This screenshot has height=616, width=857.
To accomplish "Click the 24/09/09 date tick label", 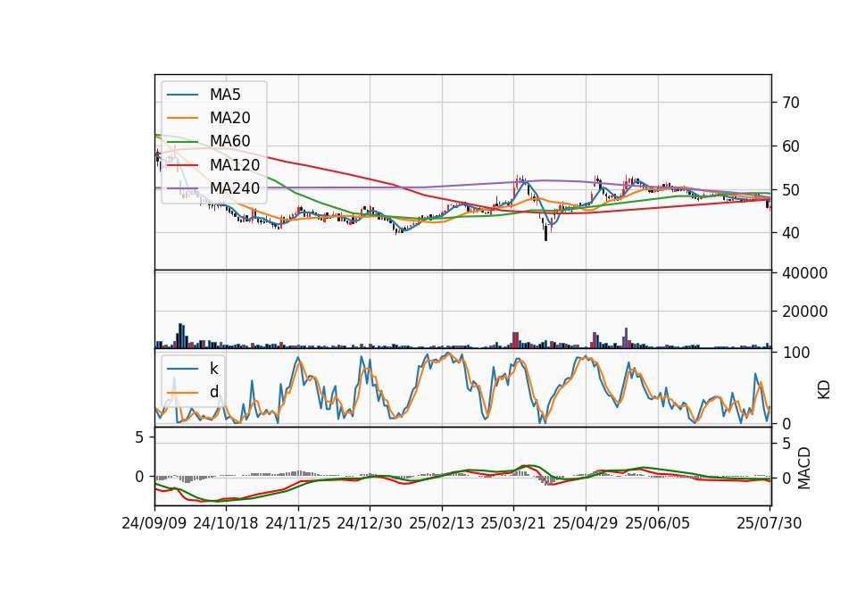I will pyautogui.click(x=154, y=523).
